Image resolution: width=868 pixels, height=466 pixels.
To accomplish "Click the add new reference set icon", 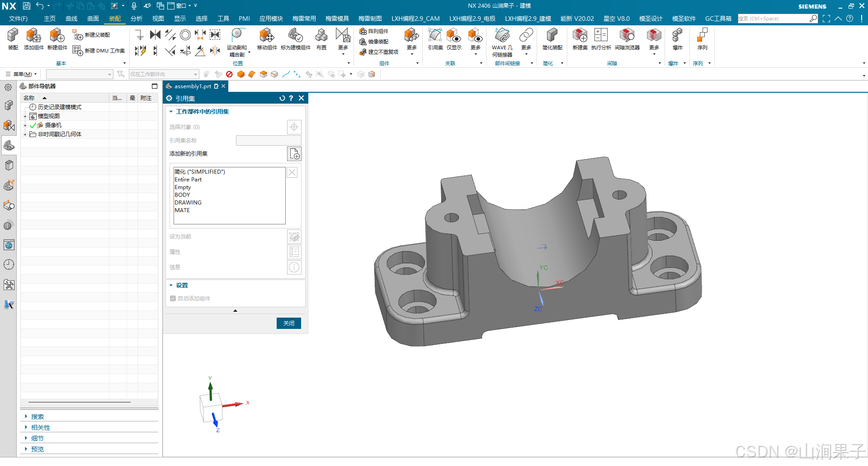I will click(294, 154).
